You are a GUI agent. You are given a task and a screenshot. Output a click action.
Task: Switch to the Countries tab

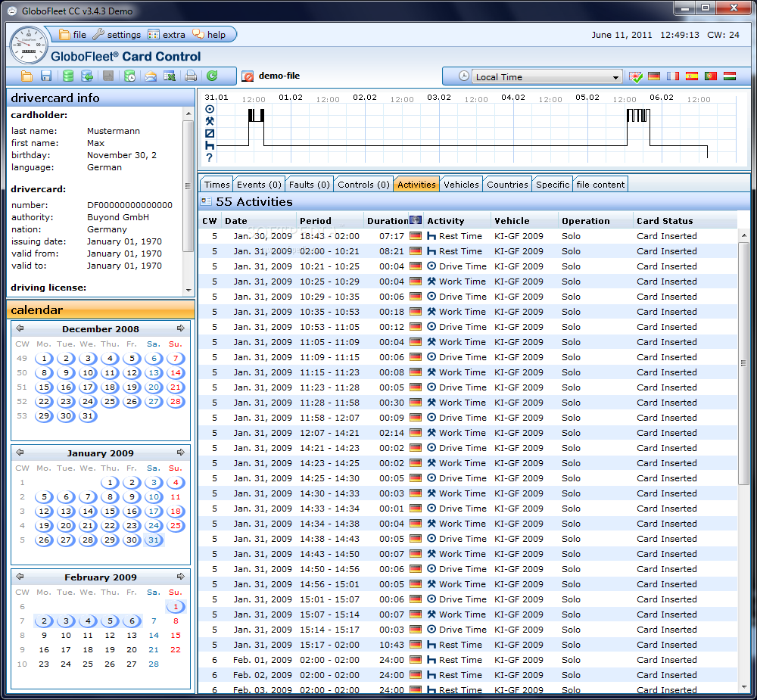point(507,185)
